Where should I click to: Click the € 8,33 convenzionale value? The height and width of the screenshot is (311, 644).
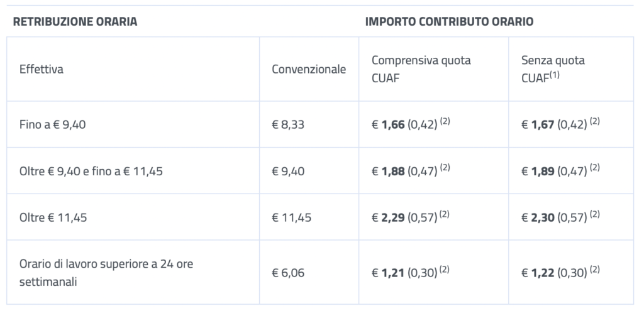(x=288, y=124)
